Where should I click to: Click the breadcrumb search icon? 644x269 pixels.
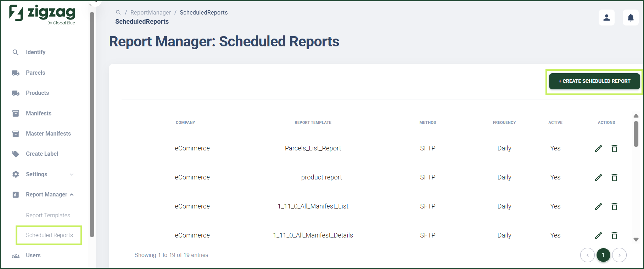tap(118, 12)
